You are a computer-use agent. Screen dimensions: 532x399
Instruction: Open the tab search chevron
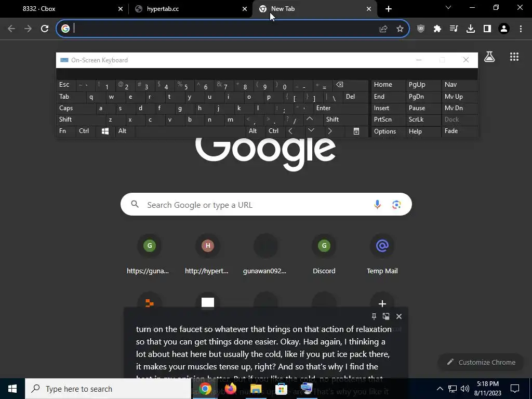pyautogui.click(x=448, y=7)
